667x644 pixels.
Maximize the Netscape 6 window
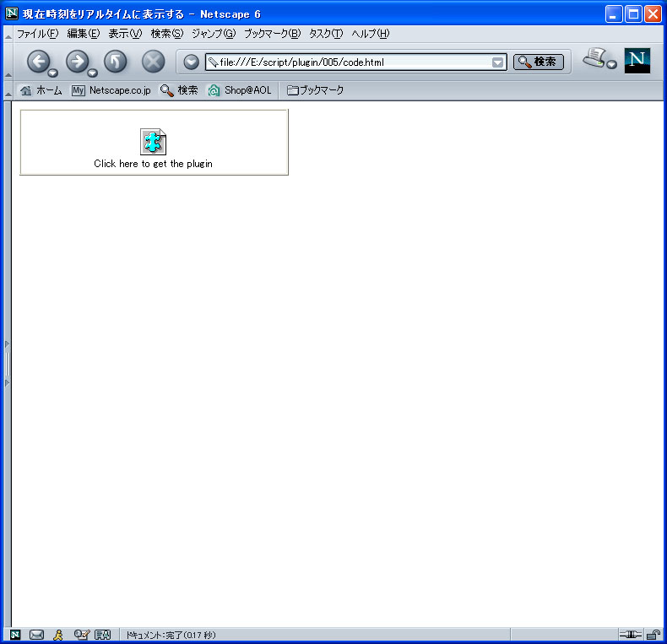pyautogui.click(x=633, y=14)
